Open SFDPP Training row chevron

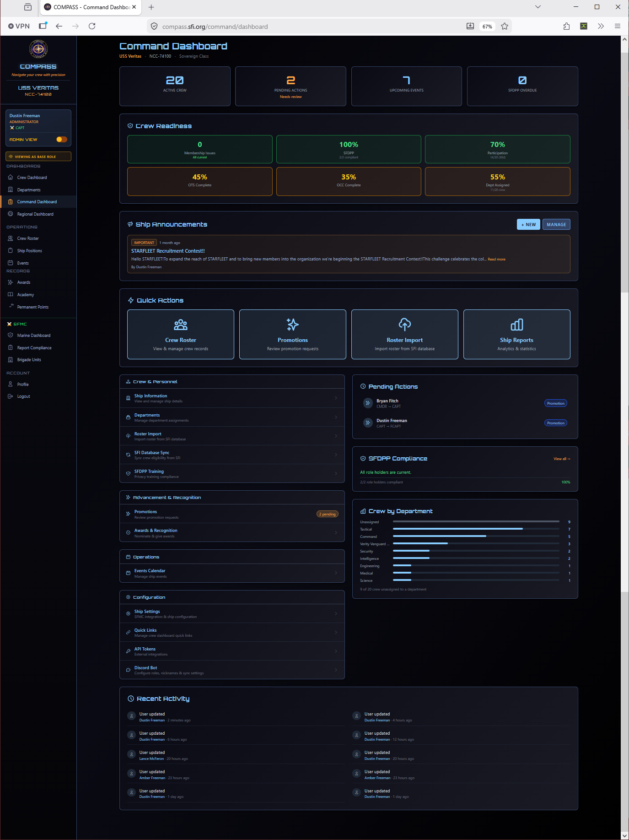click(x=336, y=473)
